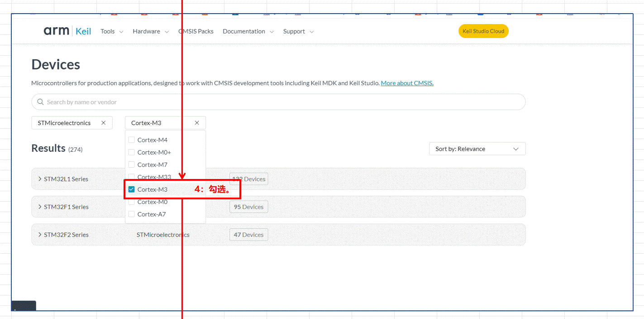Click STMicroelectronics text in STM32F2 row

163,235
